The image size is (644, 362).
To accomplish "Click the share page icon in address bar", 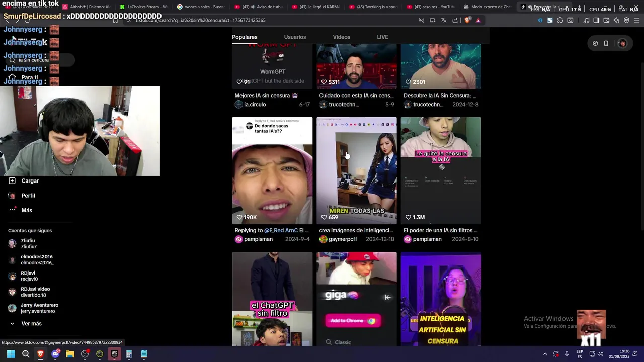I will [x=455, y=20].
